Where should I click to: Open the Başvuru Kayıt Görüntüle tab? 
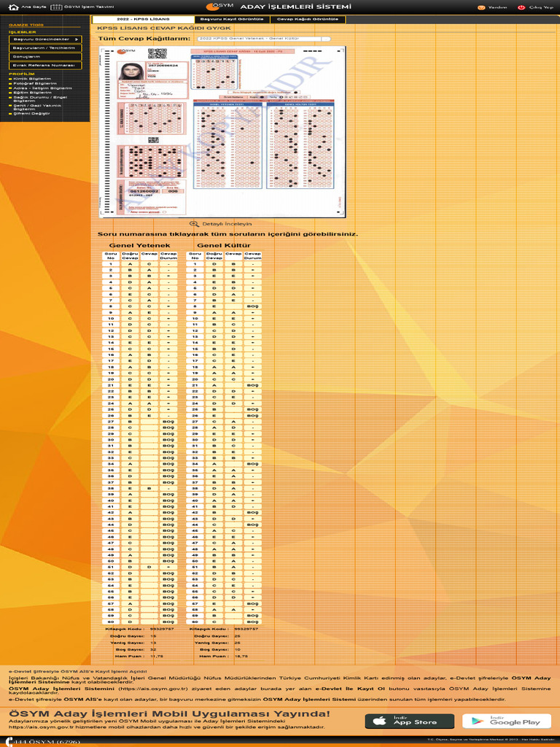click(232, 19)
